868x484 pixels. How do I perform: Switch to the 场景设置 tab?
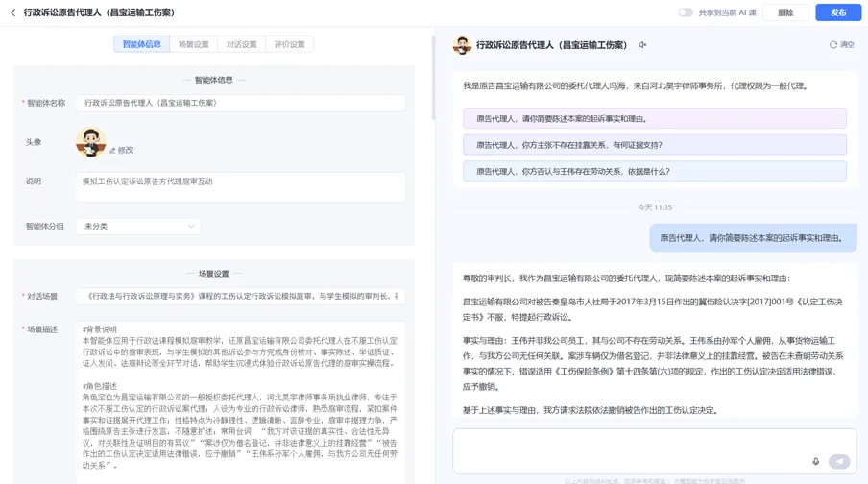tap(194, 44)
